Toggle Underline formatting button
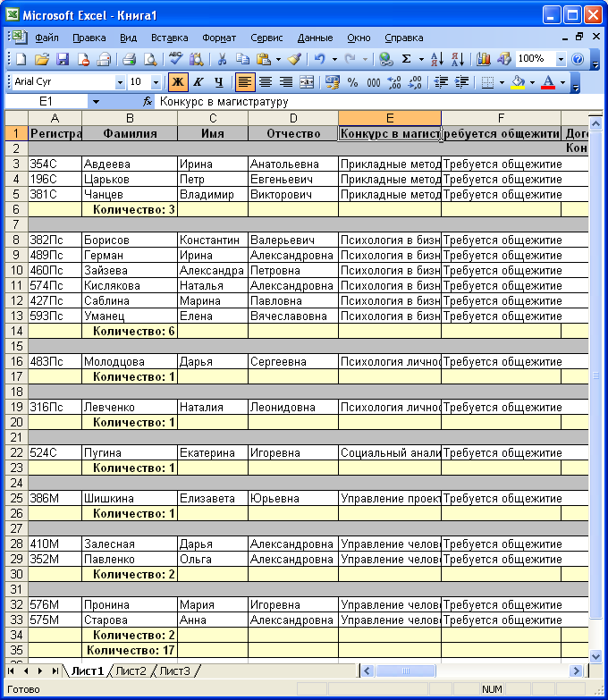Viewport: 608px width, 700px height. [x=217, y=82]
